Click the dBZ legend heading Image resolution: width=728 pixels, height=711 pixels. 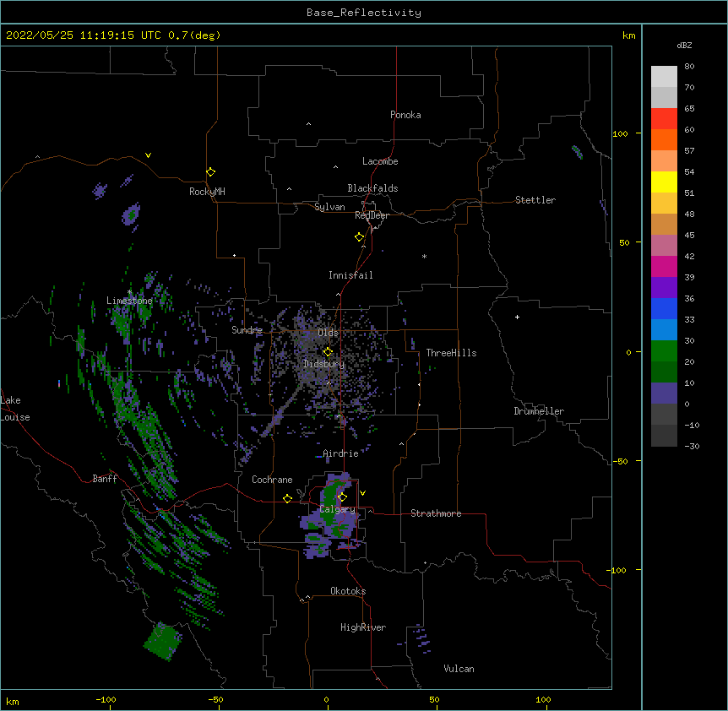[684, 45]
